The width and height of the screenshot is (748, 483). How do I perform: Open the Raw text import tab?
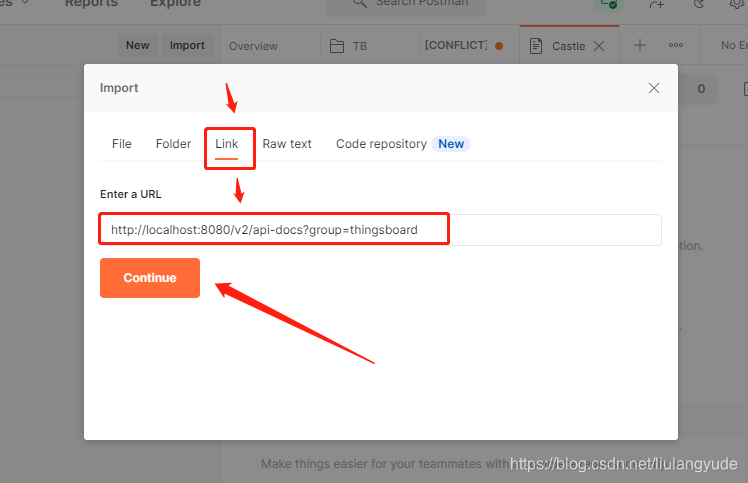pyautogui.click(x=287, y=144)
